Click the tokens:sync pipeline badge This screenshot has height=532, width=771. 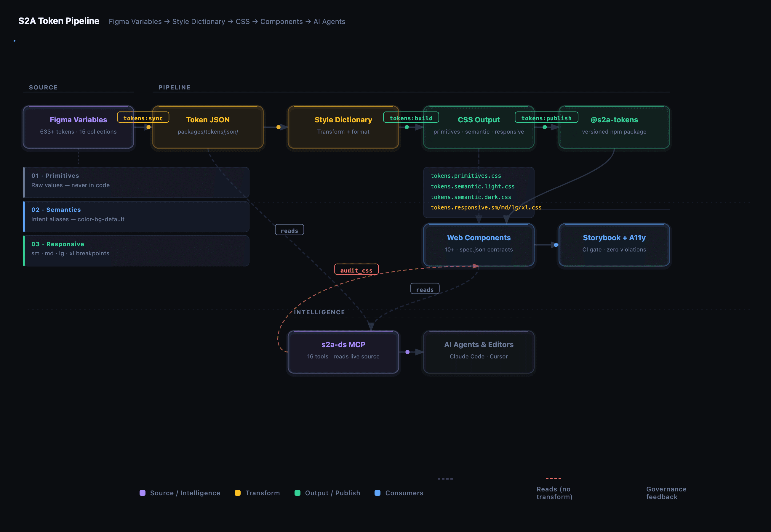tap(143, 117)
